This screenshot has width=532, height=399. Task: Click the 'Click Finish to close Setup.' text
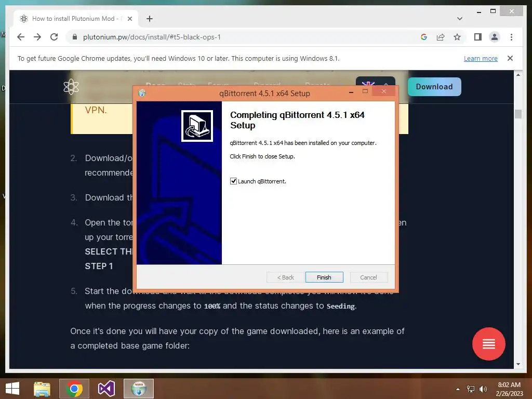pos(262,156)
